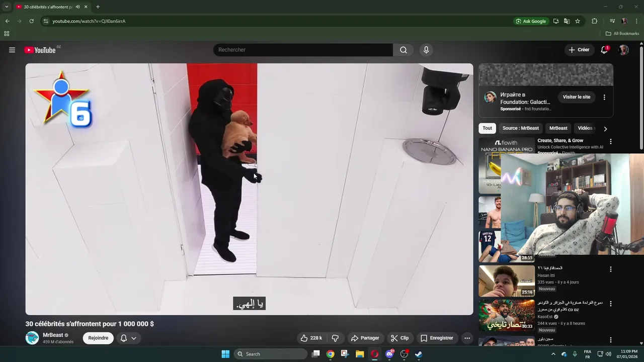Open options for Create, Share, & Grow ad
Screen dimensions: 644x362
tap(611, 142)
